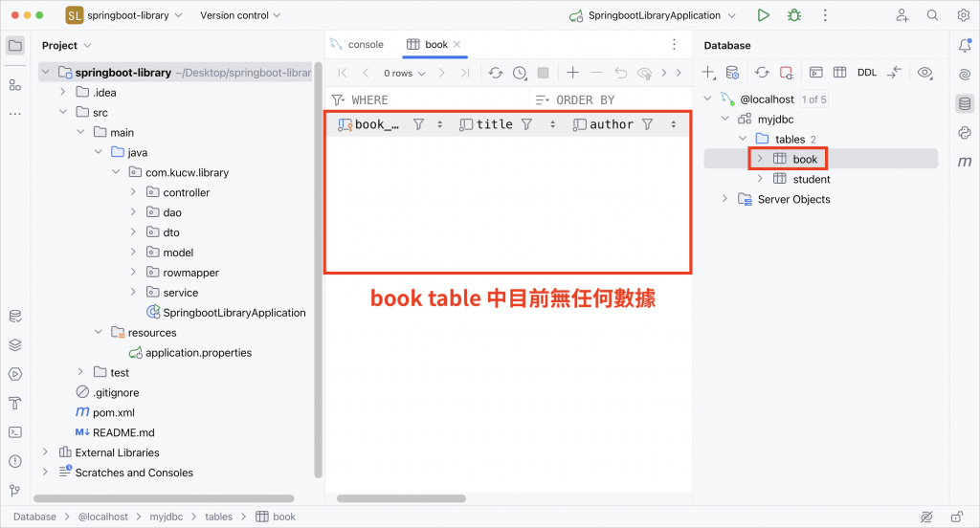This screenshot has height=528, width=980.
Task: Click New plus icon in Database panel
Action: [x=708, y=73]
